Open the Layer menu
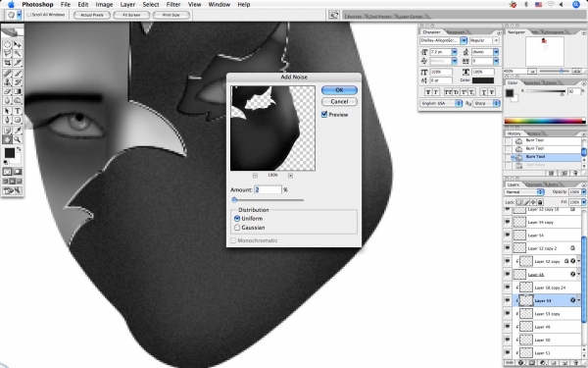The image size is (588, 368). [x=127, y=5]
